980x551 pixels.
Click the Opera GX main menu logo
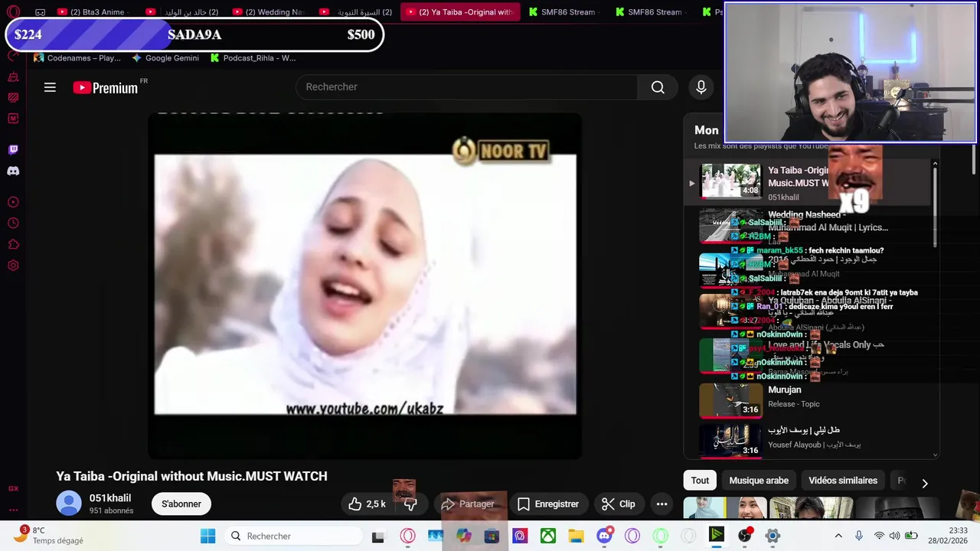13,12
